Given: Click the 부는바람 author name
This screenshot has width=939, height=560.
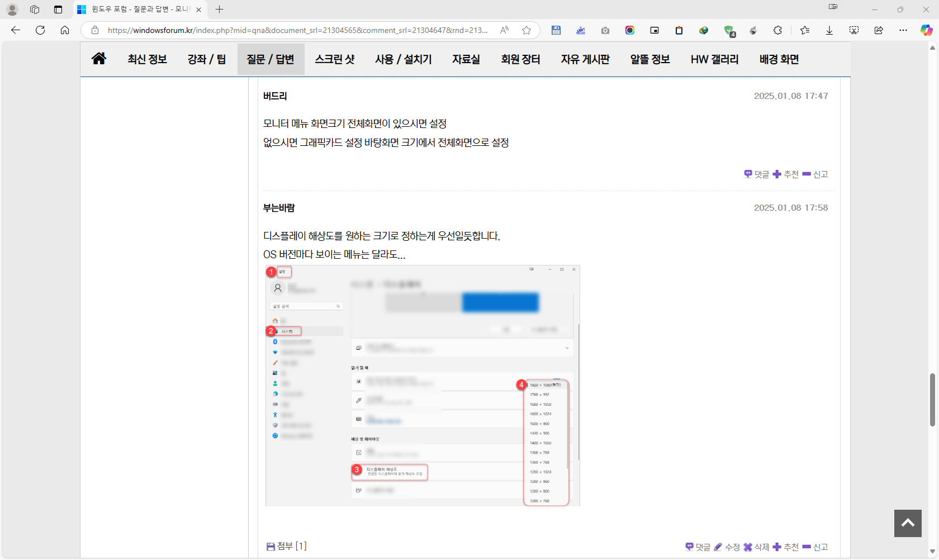Looking at the screenshot, I should point(279,208).
